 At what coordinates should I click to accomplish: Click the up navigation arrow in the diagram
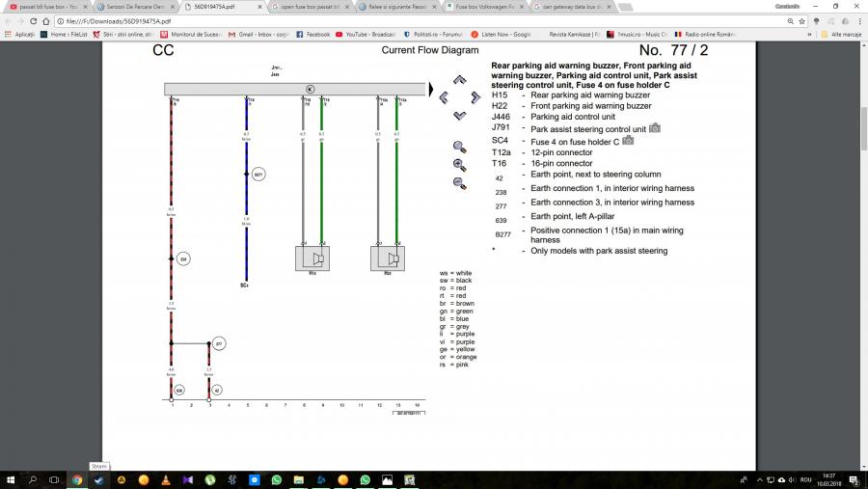tap(460, 81)
